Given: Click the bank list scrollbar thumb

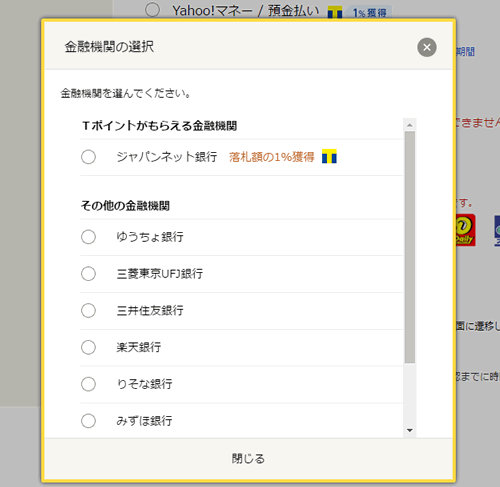Looking at the screenshot, I should pyautogui.click(x=410, y=247).
